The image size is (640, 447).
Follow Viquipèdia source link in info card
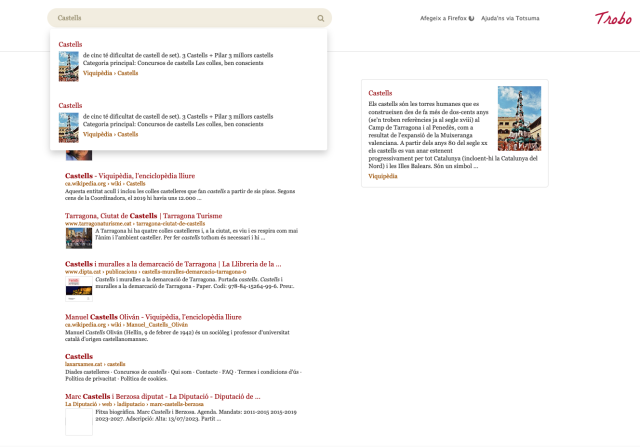click(x=382, y=176)
